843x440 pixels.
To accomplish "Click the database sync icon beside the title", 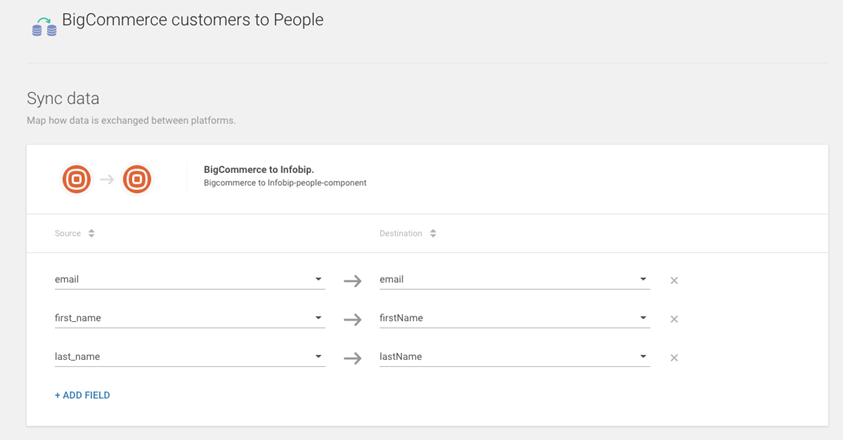I will coord(44,26).
